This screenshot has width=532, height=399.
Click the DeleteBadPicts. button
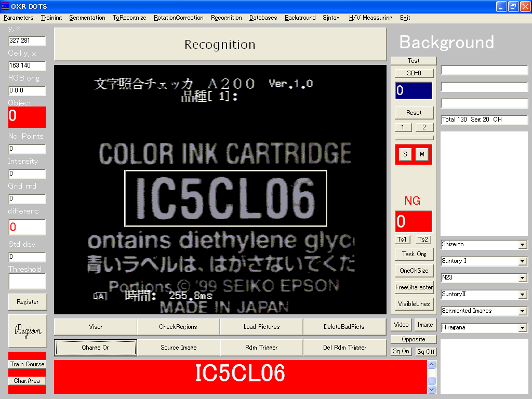coord(345,327)
